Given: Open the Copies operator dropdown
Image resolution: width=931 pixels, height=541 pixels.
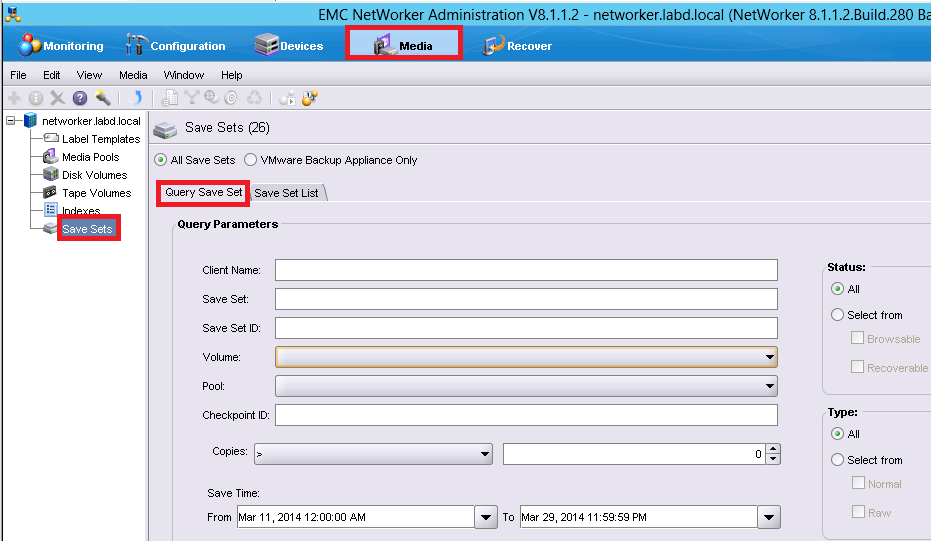Looking at the screenshot, I should 373,454.
